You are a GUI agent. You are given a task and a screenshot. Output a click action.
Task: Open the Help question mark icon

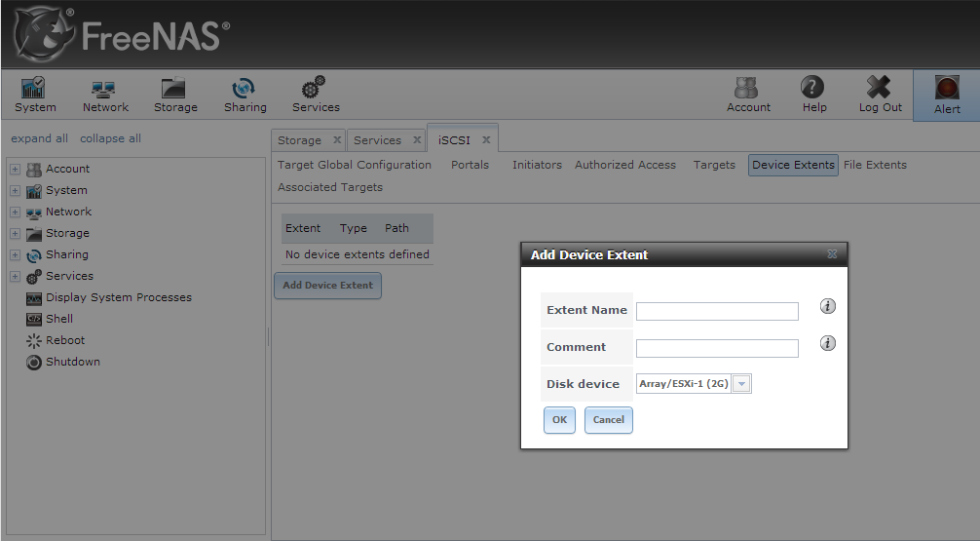tap(812, 87)
